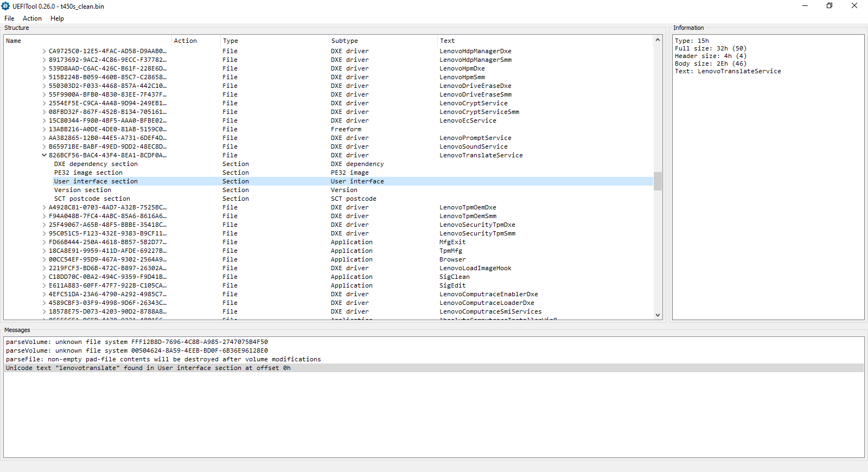Click the structure tree scroll up arrow
This screenshot has height=472, width=868.
pyautogui.click(x=658, y=40)
